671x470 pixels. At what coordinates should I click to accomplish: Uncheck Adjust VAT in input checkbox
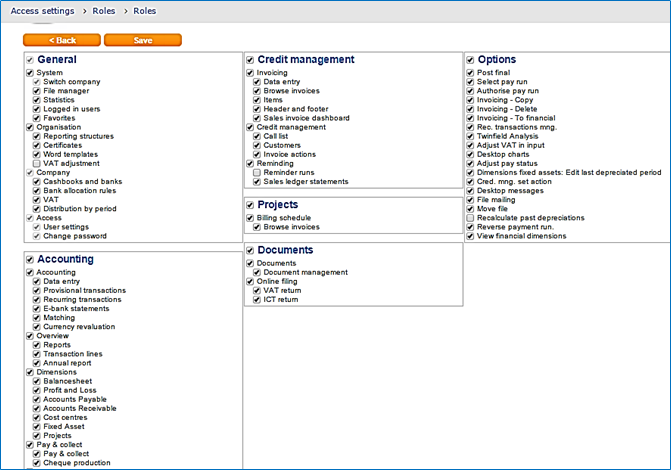(x=470, y=145)
